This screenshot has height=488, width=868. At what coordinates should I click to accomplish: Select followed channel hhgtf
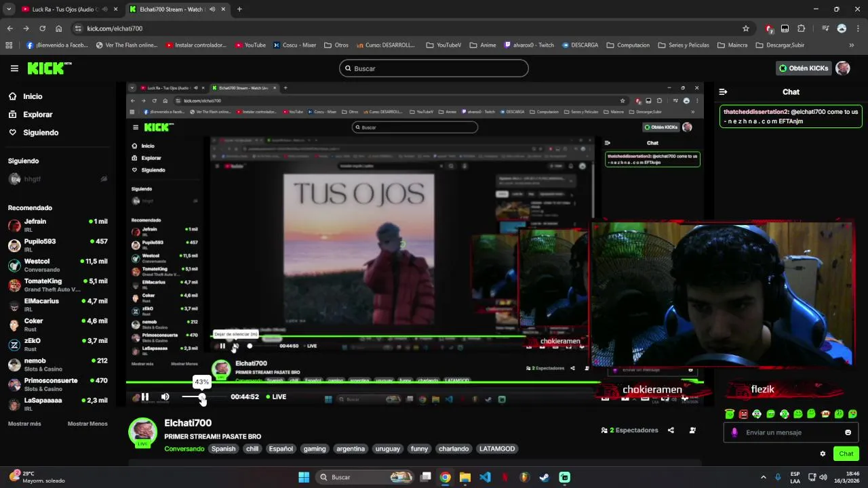pos(58,179)
